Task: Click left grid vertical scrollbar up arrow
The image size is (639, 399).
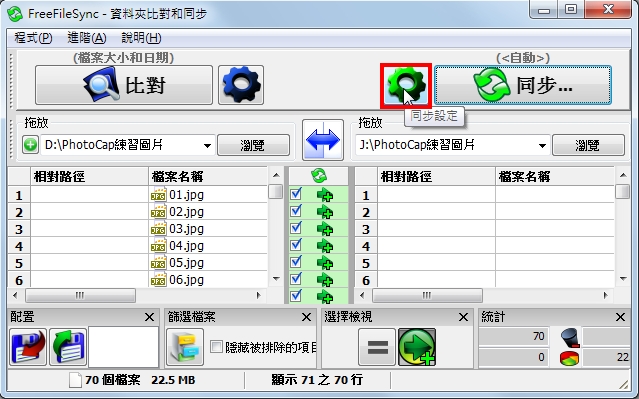Action: [x=276, y=175]
